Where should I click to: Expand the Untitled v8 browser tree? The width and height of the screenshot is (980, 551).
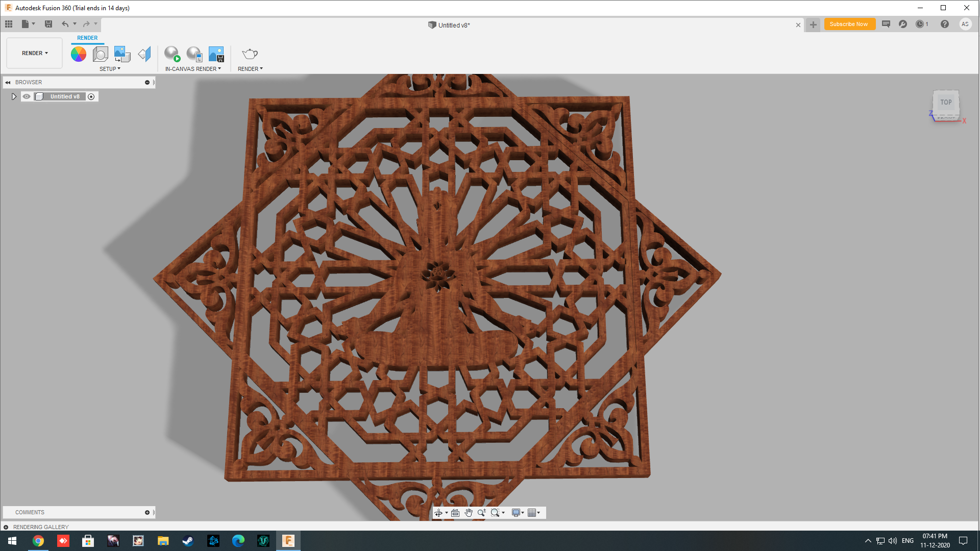[14, 96]
